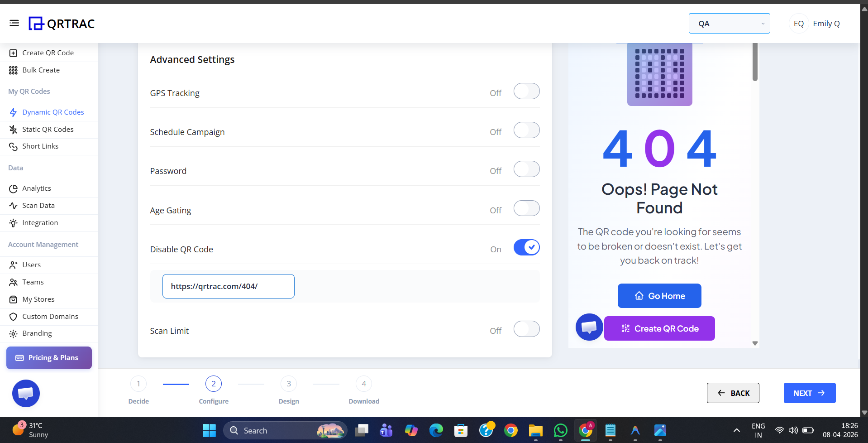Viewport: 868px width, 443px height.
Task: Expand the QA workspace dropdown
Action: pyautogui.click(x=729, y=24)
